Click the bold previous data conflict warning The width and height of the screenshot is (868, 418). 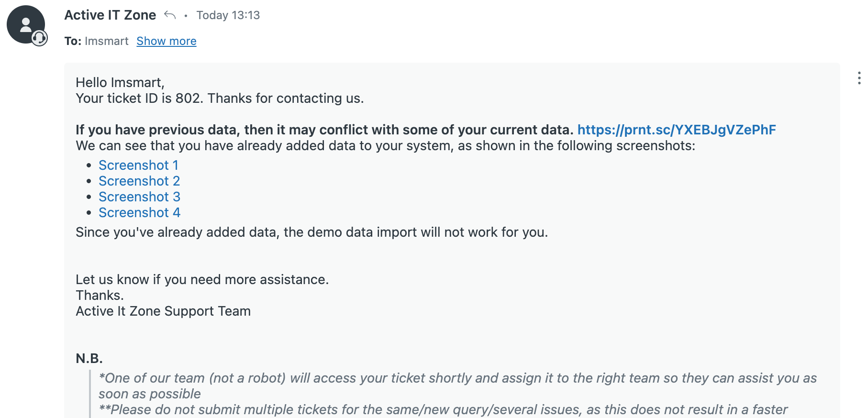(x=324, y=130)
